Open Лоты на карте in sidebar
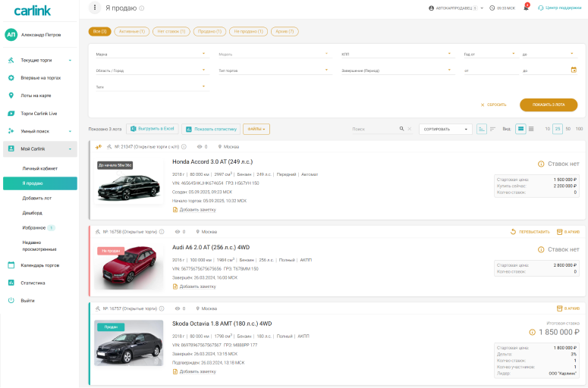This screenshot has width=588, height=388. (36, 95)
